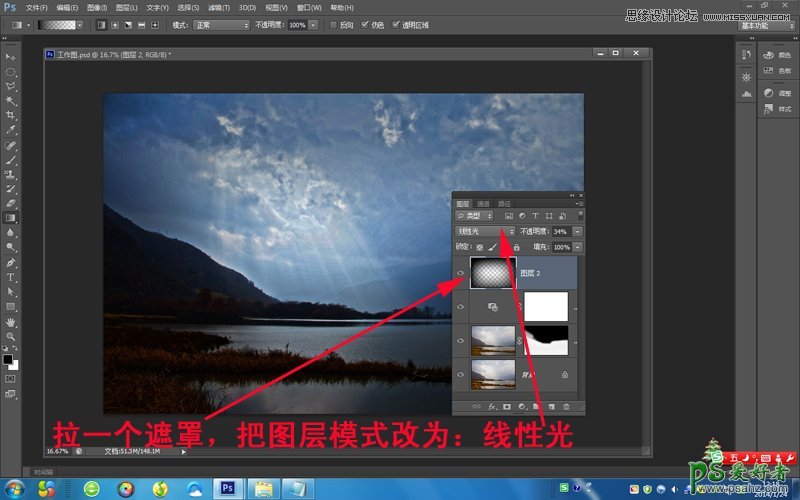The width and height of the screenshot is (800, 500).
Task: Select the Magic Wand tool
Action: [11, 101]
